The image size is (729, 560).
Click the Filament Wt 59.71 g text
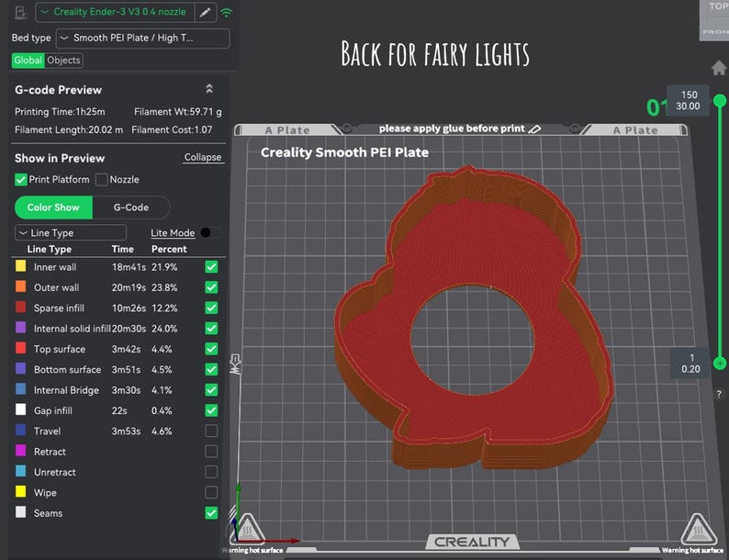[x=177, y=111]
